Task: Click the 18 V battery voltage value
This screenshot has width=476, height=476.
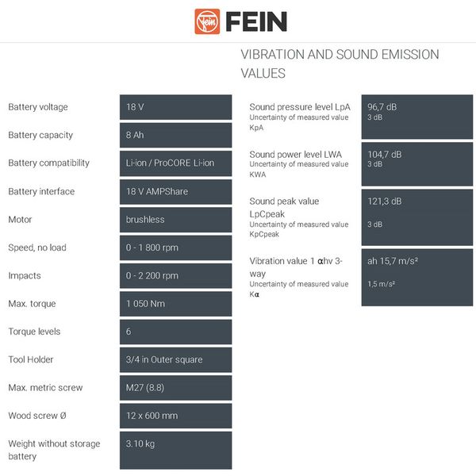Action: [135, 107]
